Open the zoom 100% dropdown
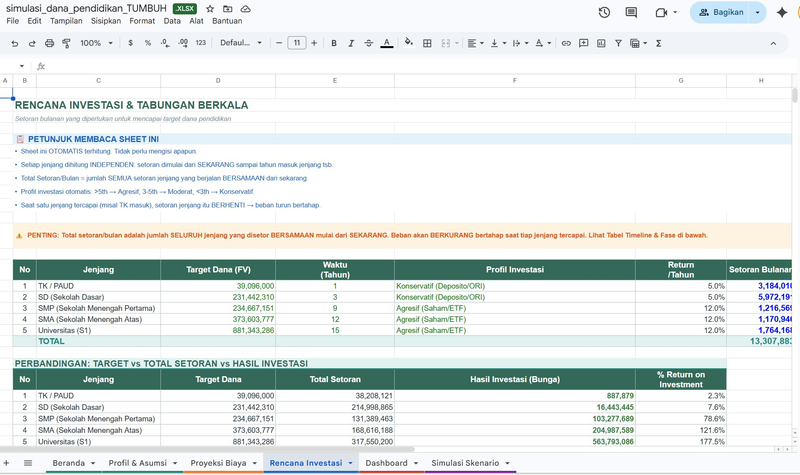Image resolution: width=800 pixels, height=475 pixels. (96, 43)
